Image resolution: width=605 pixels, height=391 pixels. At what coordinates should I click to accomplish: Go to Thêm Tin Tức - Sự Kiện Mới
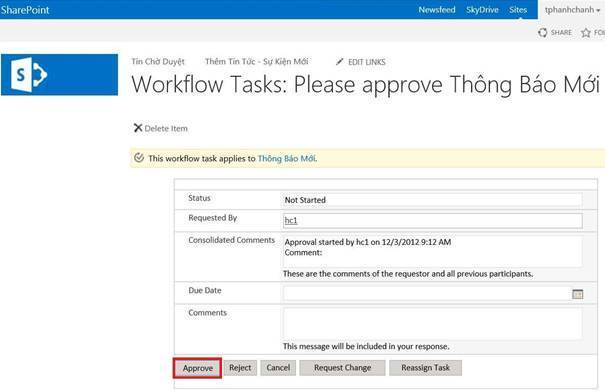point(257,61)
